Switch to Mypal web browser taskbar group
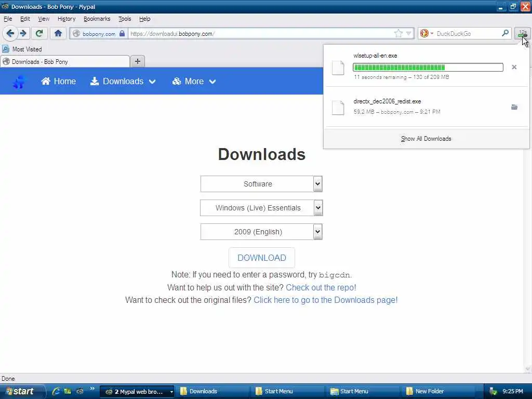Screen dimensions: 532x399 pos(137,392)
